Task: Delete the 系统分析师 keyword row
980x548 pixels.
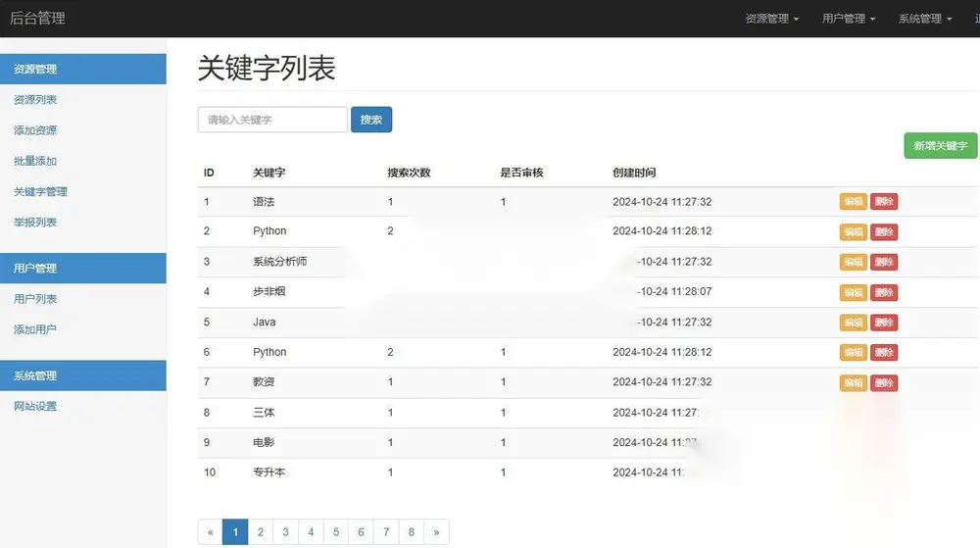Action: [x=884, y=262]
